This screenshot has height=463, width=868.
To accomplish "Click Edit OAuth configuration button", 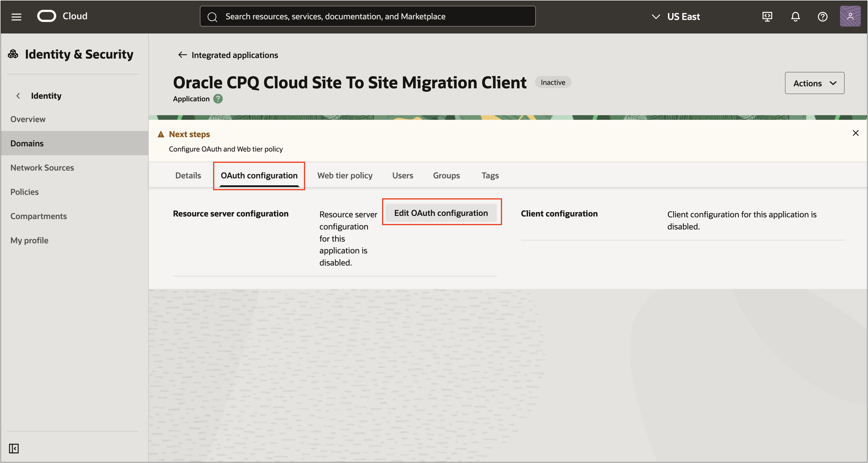I will [x=441, y=213].
